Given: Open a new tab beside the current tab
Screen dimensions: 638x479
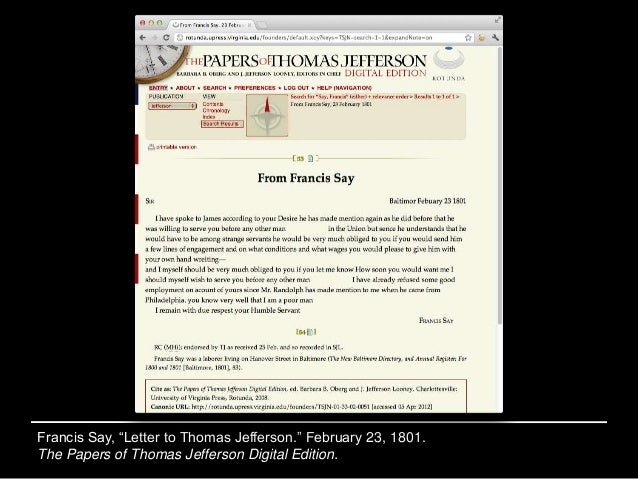Looking at the screenshot, I should (x=262, y=25).
